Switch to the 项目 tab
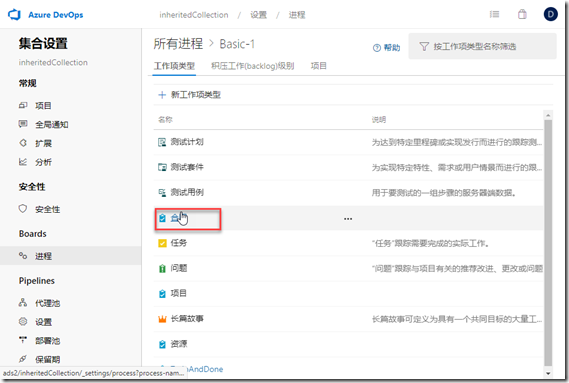569x383 pixels. 319,66
